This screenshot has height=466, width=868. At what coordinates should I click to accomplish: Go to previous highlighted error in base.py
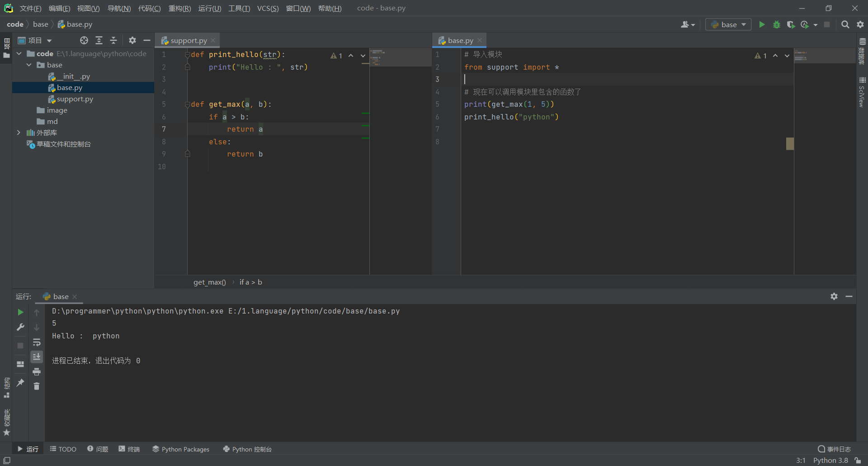coord(775,56)
